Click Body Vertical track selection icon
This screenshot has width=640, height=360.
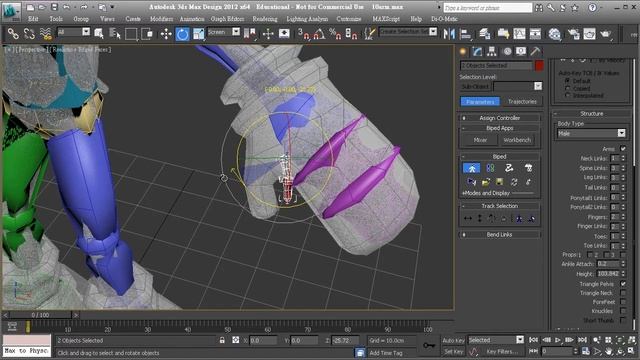tap(480, 219)
